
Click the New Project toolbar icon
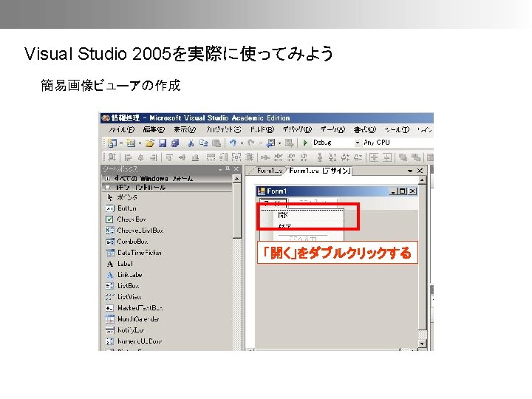click(x=112, y=143)
